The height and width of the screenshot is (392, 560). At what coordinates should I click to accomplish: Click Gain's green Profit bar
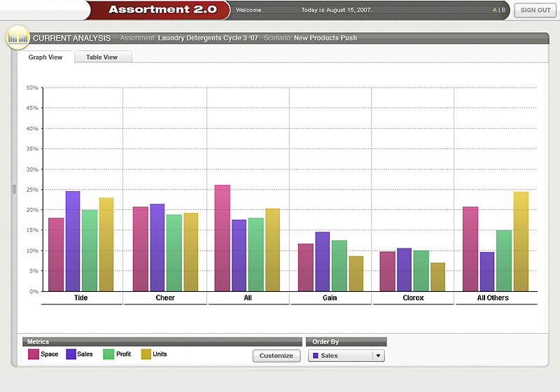339,266
